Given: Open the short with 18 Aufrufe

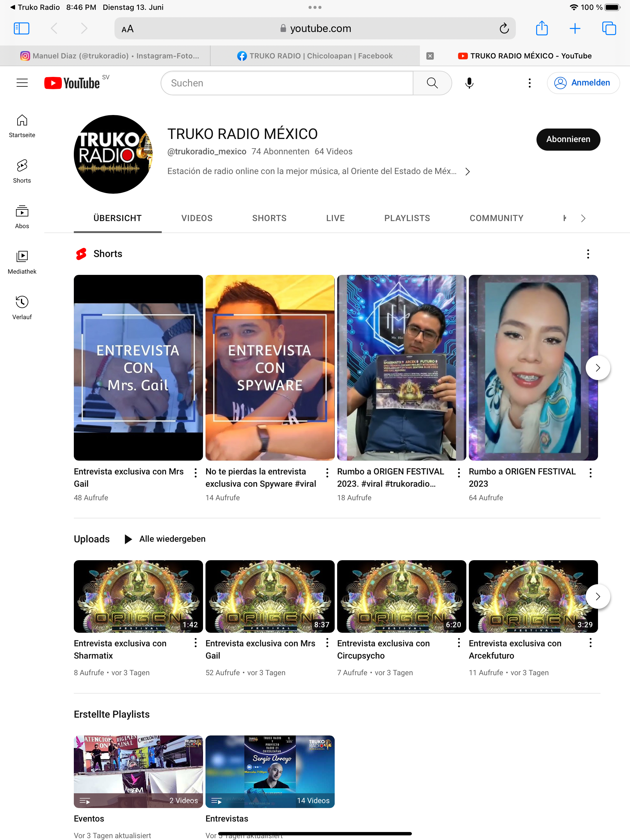Looking at the screenshot, I should tap(401, 368).
